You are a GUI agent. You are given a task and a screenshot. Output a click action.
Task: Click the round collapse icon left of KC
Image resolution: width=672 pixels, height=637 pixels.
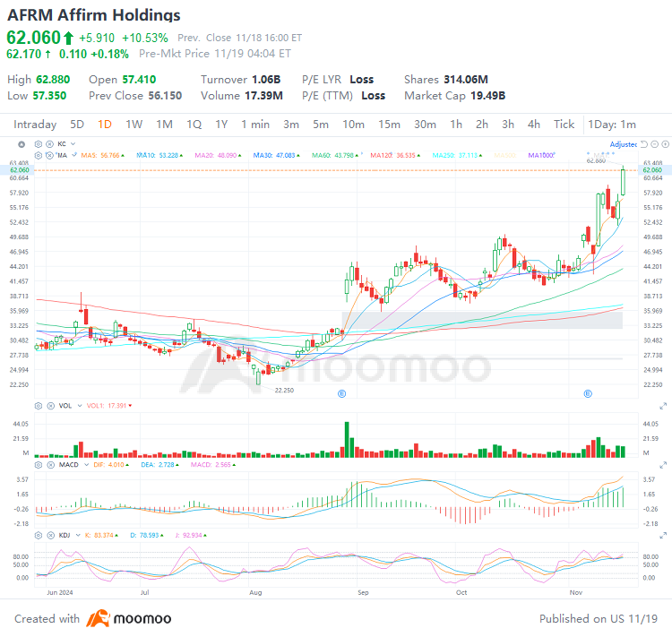coord(22,144)
